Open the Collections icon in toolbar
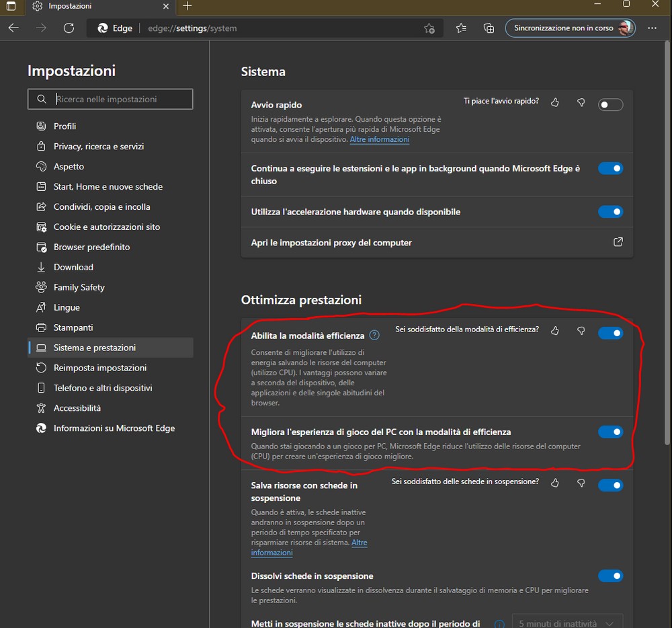The image size is (672, 628). pyautogui.click(x=489, y=28)
